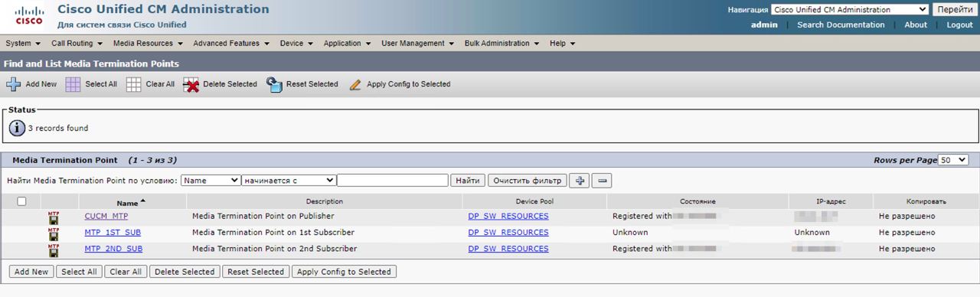Click the Очистить фильтр button
The height and width of the screenshot is (297, 980).
528,181
